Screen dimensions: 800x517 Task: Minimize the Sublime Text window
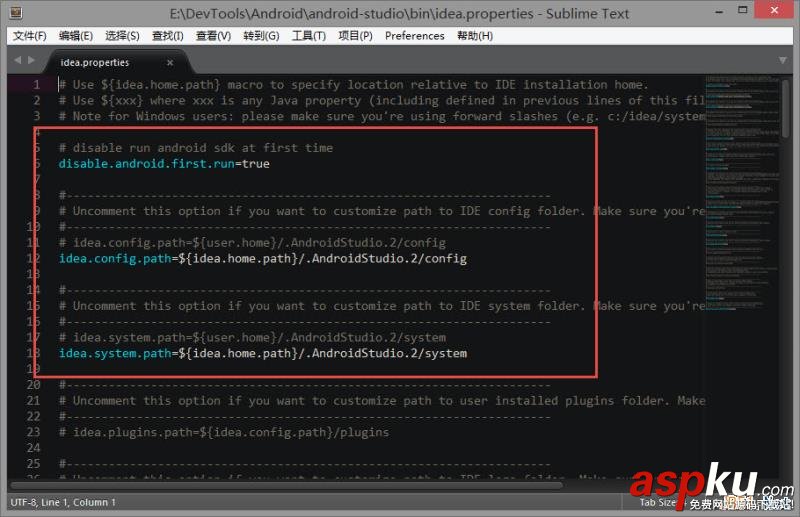click(719, 11)
